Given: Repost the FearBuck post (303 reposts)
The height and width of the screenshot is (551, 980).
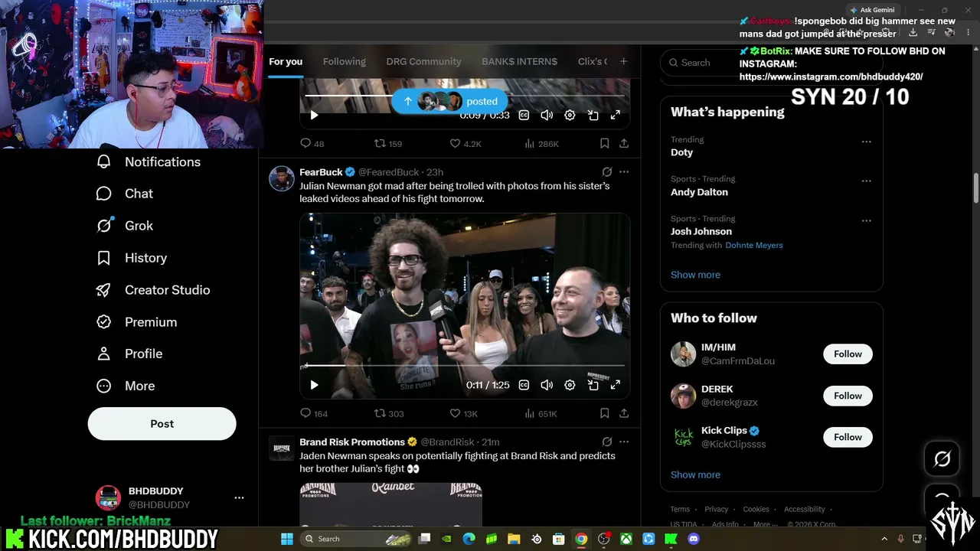Looking at the screenshot, I should 388,413.
